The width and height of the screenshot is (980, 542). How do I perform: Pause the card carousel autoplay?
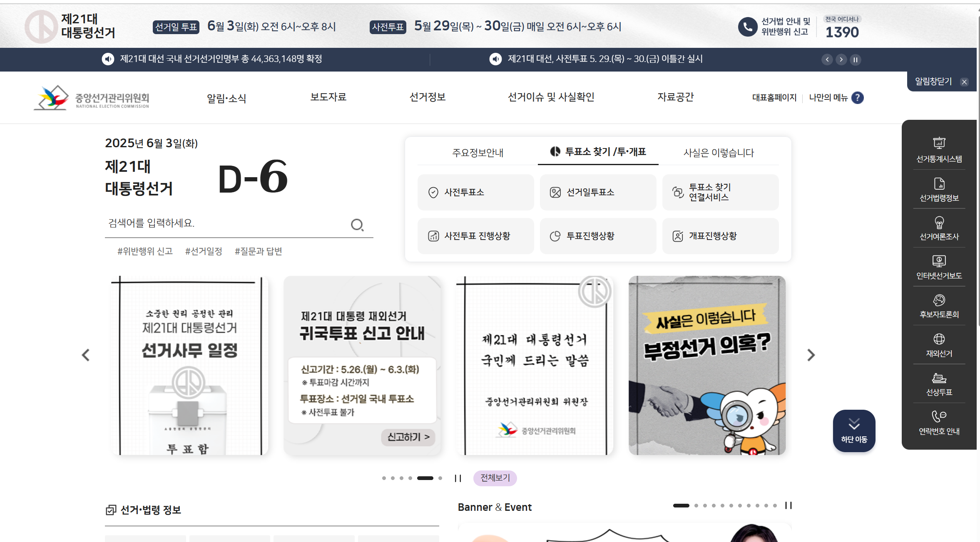[x=458, y=478]
